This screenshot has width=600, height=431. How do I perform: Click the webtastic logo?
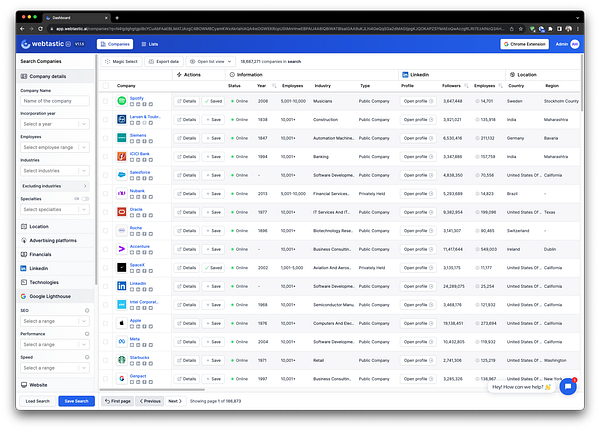coord(46,44)
